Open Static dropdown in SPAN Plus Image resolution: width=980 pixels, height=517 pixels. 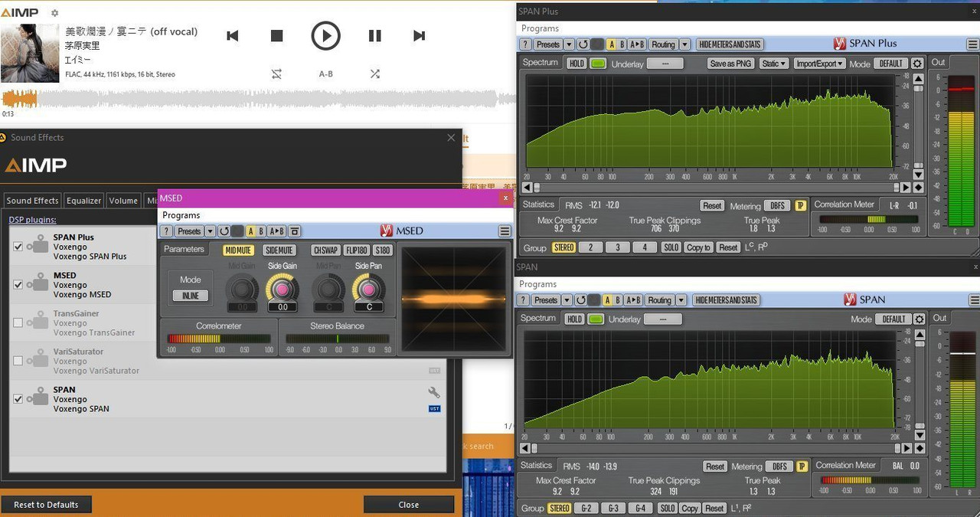click(x=773, y=64)
